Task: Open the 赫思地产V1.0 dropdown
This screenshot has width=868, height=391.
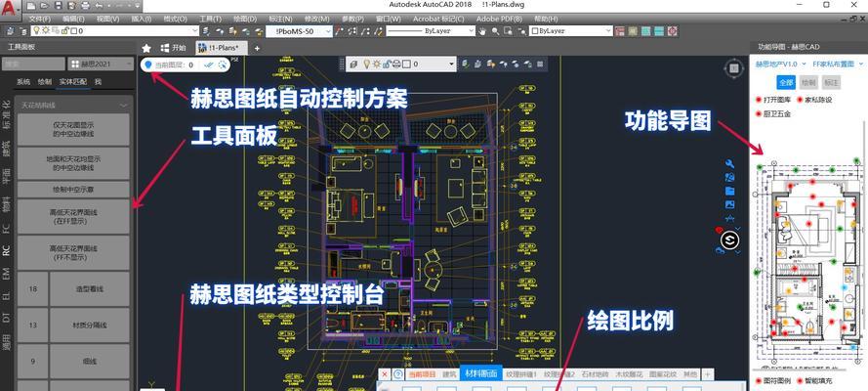Action: (781, 65)
